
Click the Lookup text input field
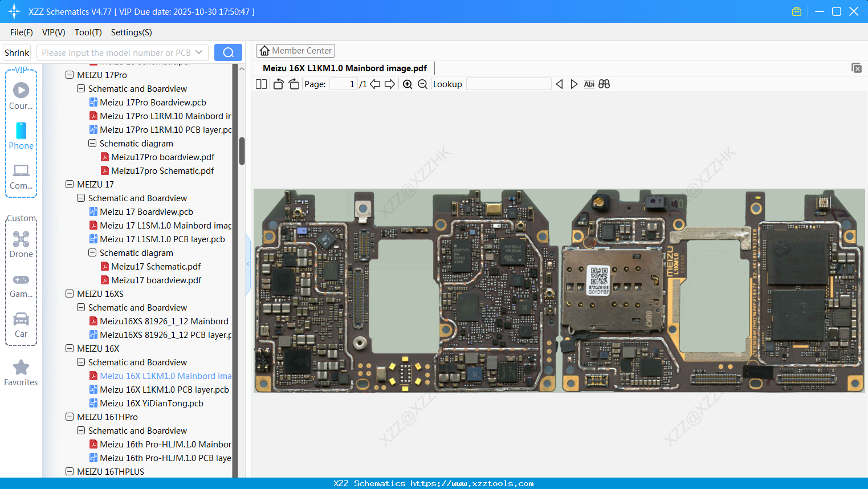coord(508,84)
